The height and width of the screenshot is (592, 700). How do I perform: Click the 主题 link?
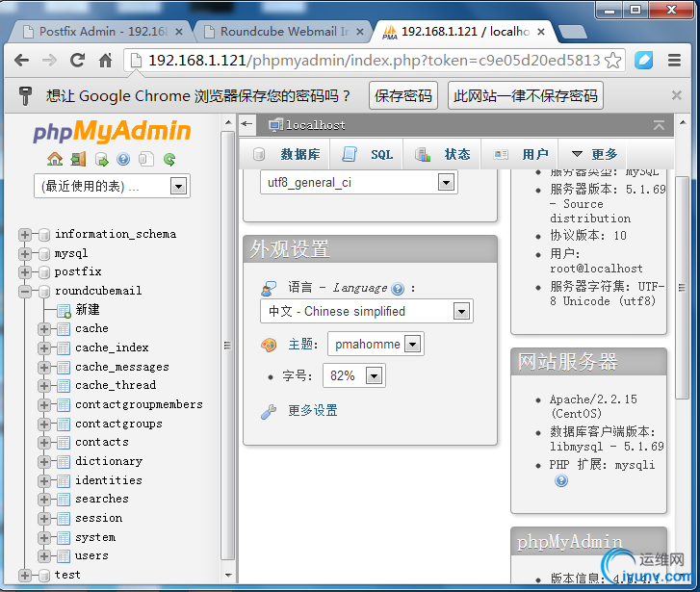pyautogui.click(x=300, y=345)
